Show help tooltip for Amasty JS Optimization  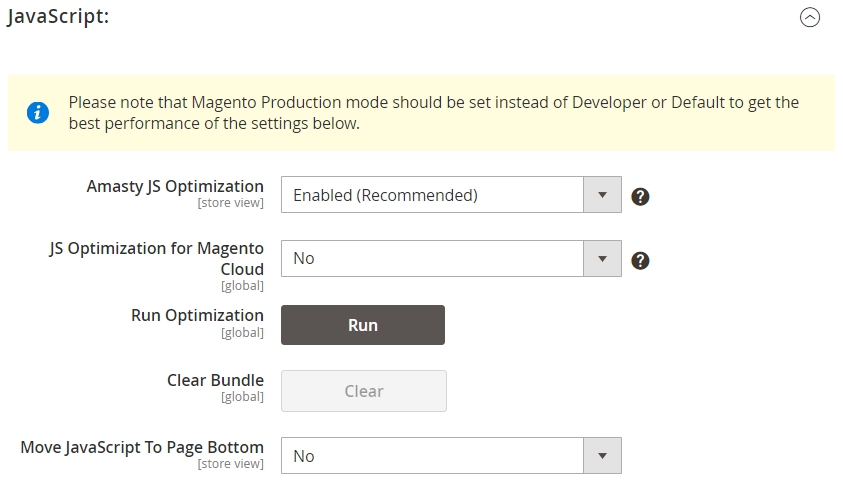pos(640,196)
